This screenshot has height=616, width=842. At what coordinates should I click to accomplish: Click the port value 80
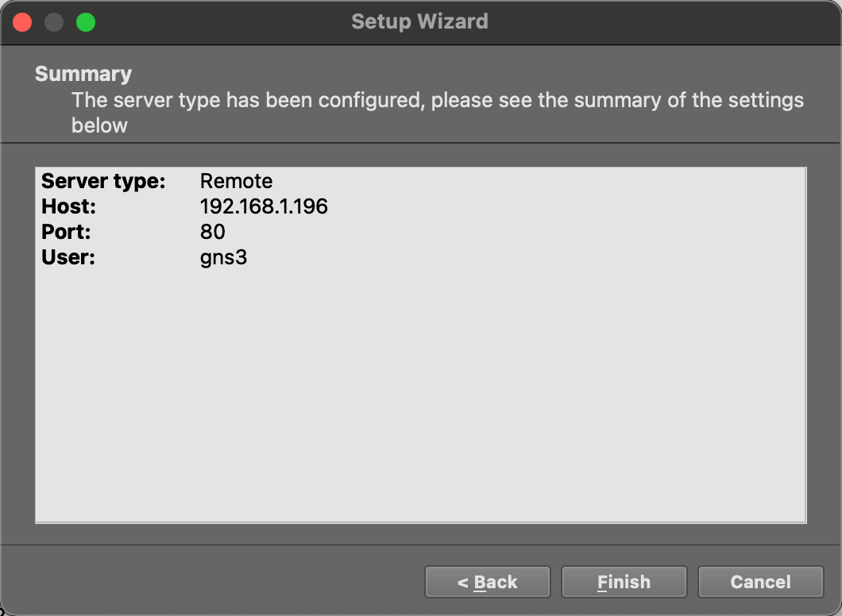pyautogui.click(x=210, y=232)
